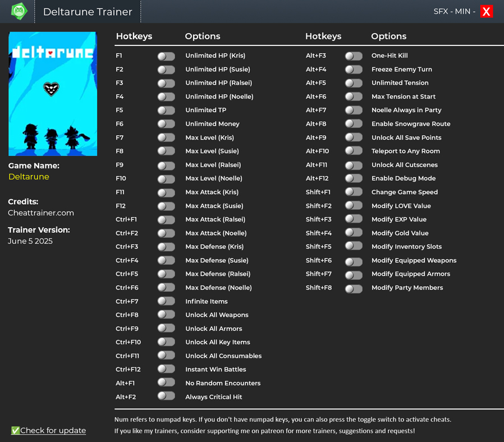Click the green gamepad logo icon

(19, 11)
